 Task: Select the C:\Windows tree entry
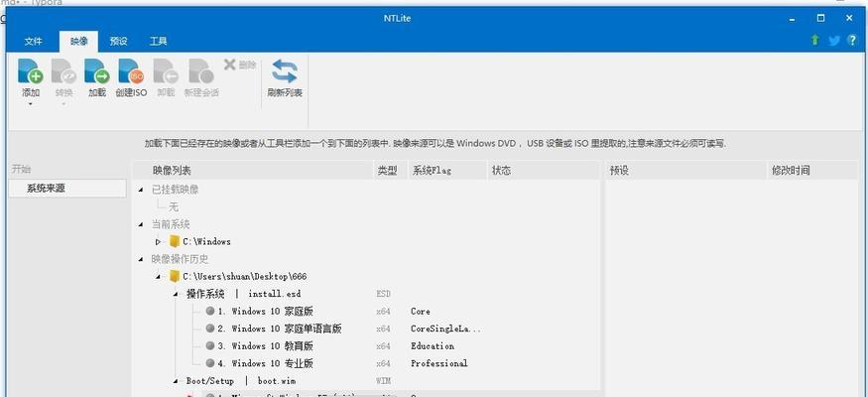pyautogui.click(x=206, y=241)
